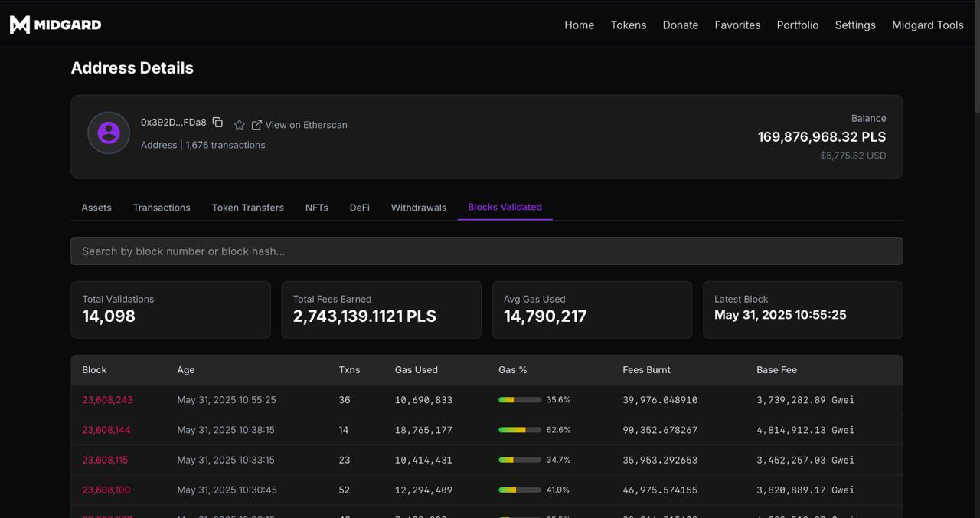
Task: Open the Token Transfers tab
Action: tap(248, 208)
